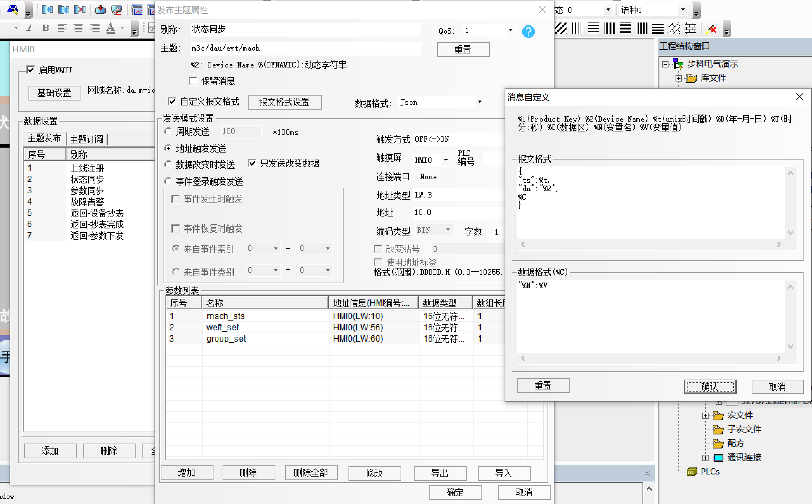This screenshot has height=504, width=812.
Task: Click the 报文格式设置 button
Action: [284, 102]
